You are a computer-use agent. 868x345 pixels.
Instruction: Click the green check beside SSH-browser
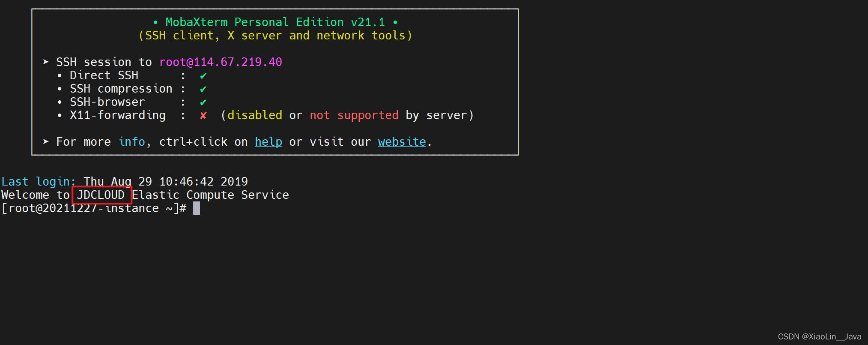[203, 102]
